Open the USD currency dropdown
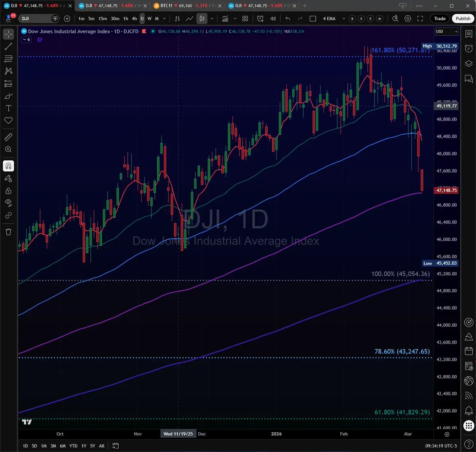 click(447, 31)
